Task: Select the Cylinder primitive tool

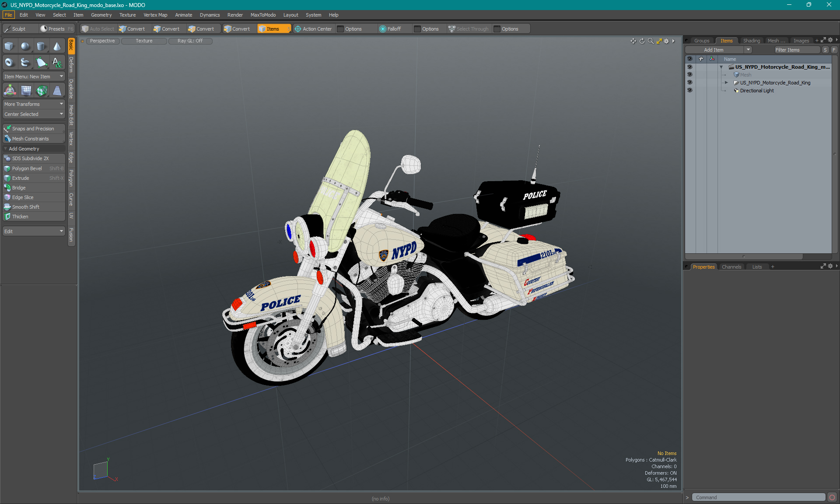Action: [41, 46]
